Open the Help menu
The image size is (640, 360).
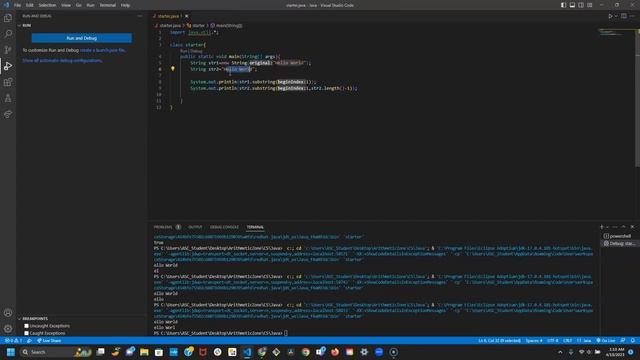125,5
